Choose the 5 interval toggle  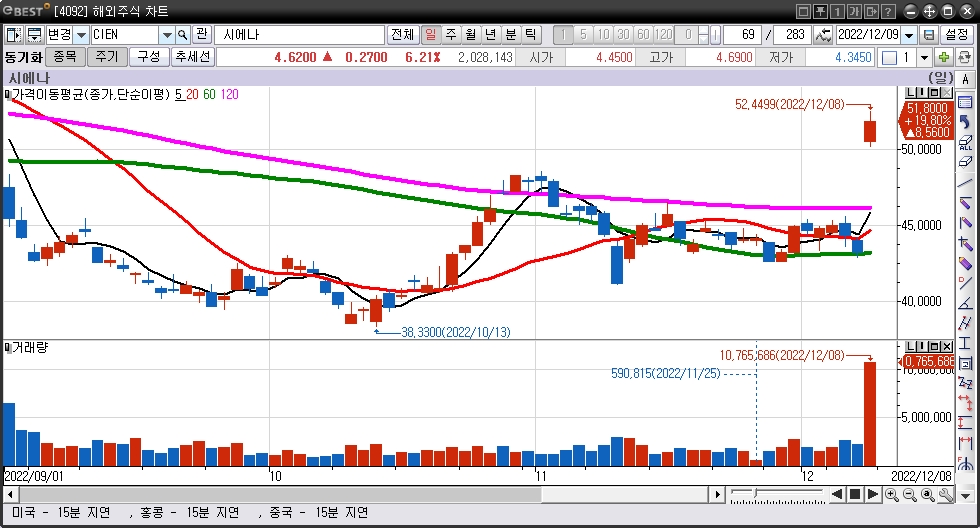[x=583, y=34]
